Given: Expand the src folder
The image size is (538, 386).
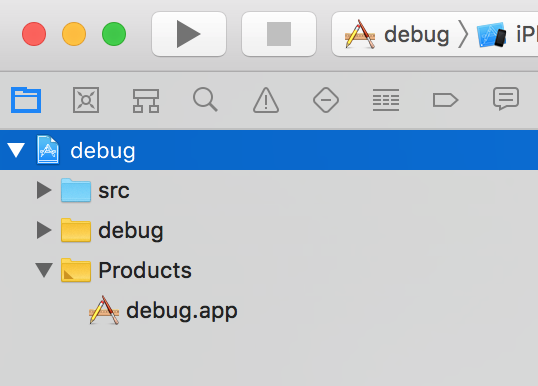Looking at the screenshot, I should tap(44, 190).
